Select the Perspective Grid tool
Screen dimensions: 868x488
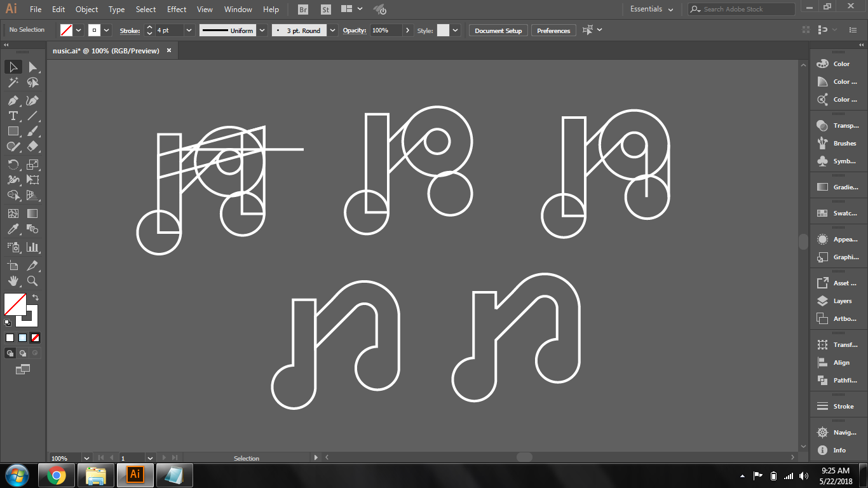[32, 195]
